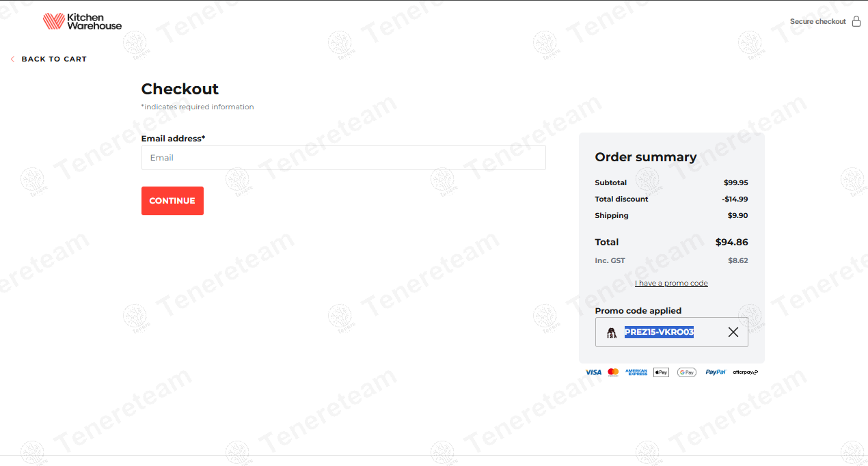Click the "Secure checkout" text label
This screenshot has height=466, width=868.
point(817,22)
